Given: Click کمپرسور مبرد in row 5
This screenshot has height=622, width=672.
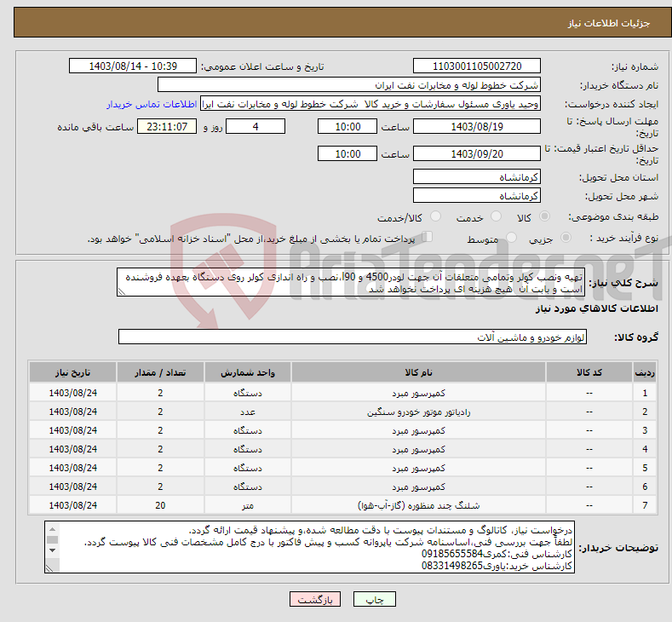Looking at the screenshot, I should [419, 468].
